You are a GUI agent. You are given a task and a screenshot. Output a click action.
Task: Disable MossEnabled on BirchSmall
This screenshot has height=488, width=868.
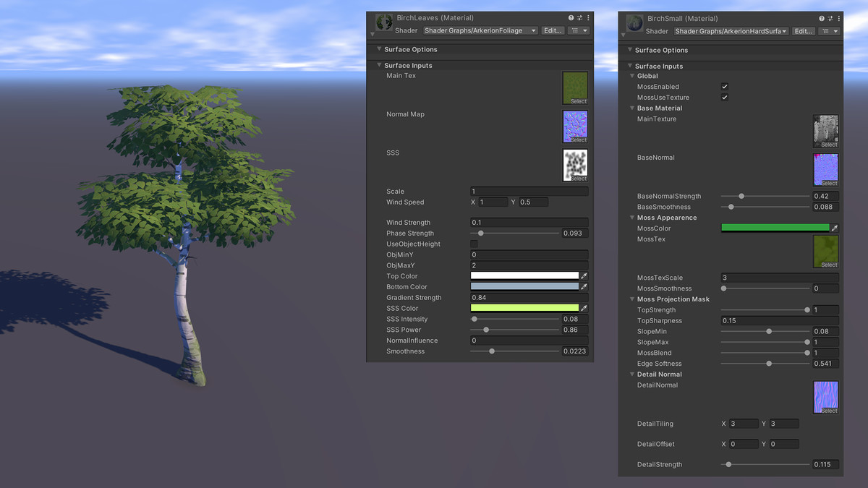pos(724,86)
